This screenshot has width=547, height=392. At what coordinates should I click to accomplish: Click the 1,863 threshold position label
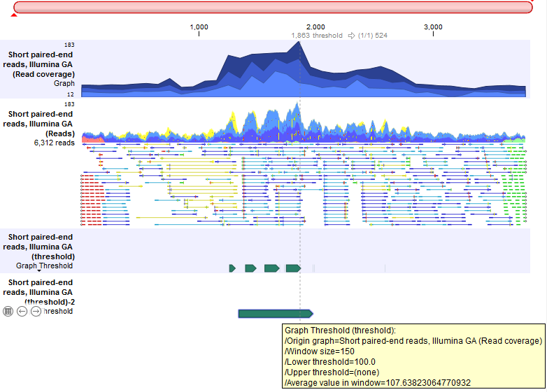pyautogui.click(x=317, y=35)
